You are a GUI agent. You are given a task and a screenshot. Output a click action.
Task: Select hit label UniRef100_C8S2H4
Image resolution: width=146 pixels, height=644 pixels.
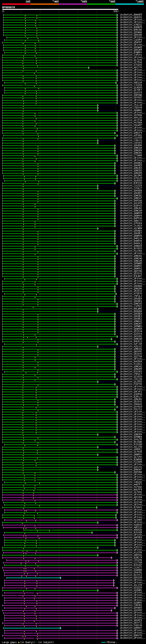[131, 560]
